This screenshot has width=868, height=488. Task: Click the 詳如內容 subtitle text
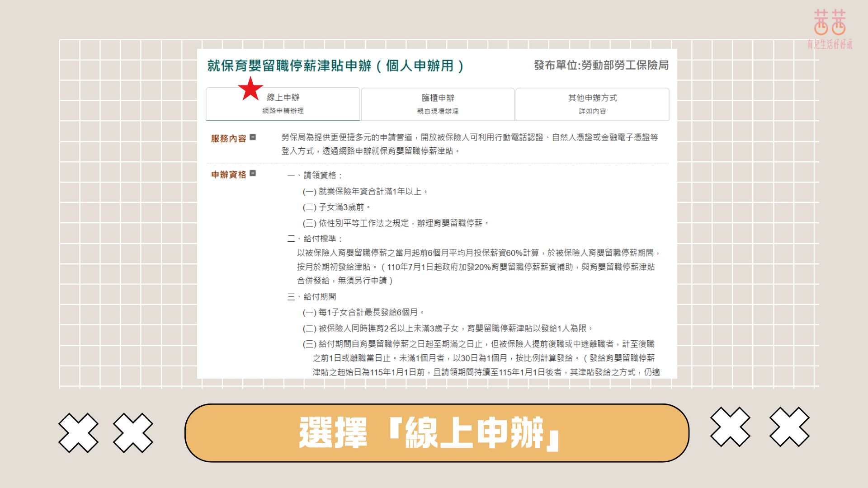point(591,112)
